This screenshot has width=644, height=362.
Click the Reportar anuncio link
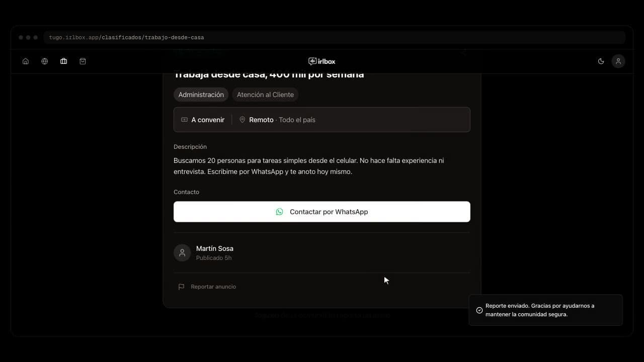207,287
